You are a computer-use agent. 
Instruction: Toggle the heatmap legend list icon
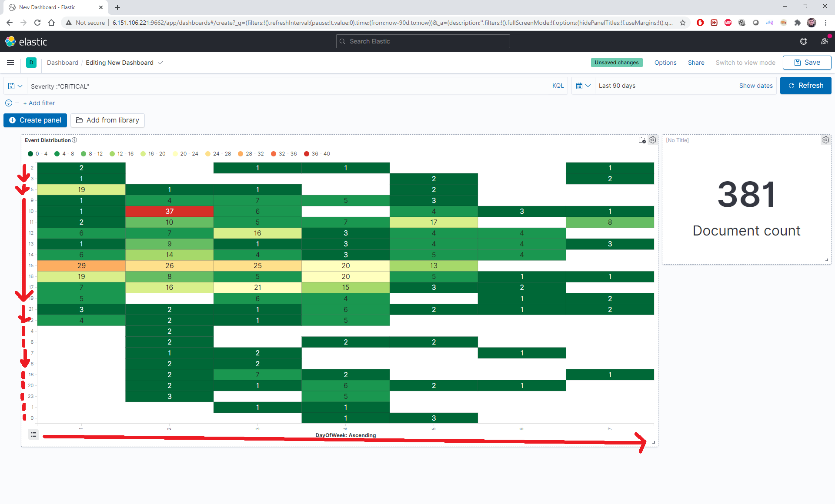coord(33,434)
